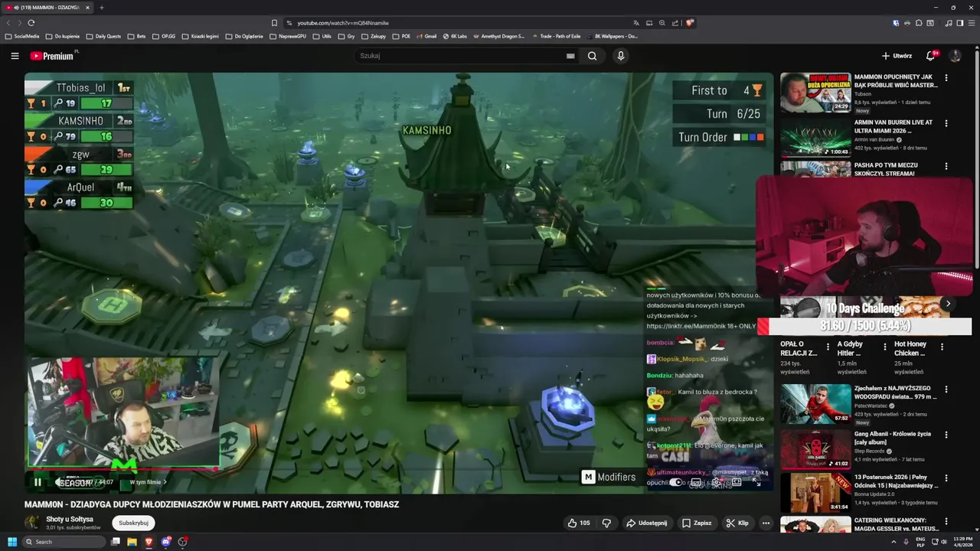Toggle autoplay switch in player

[x=676, y=482]
